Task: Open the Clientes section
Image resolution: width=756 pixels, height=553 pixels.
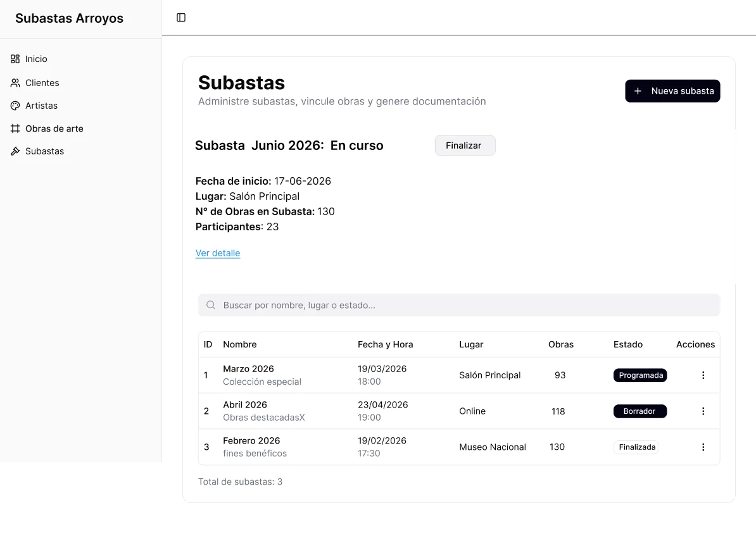Action: 42,83
